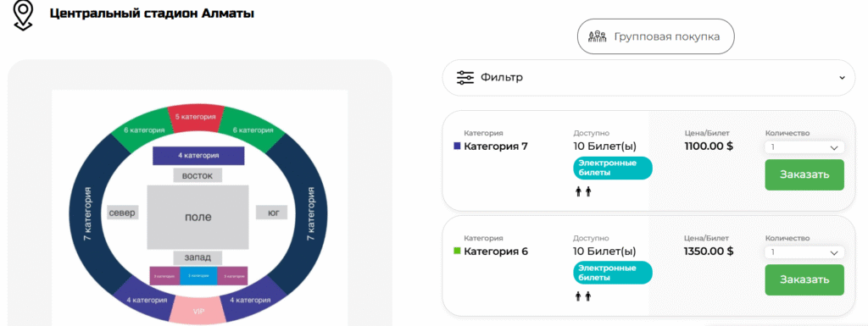Viewport: 868px width, 326px height.
Task: Open the Групповая покупка button
Action: 656,36
